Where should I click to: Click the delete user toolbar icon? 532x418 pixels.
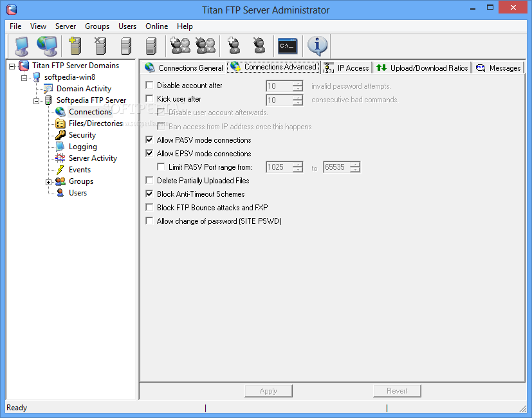(x=259, y=46)
